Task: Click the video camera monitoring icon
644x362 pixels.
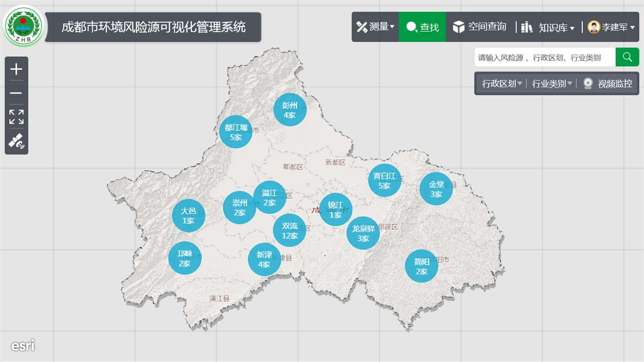Action: (x=588, y=84)
